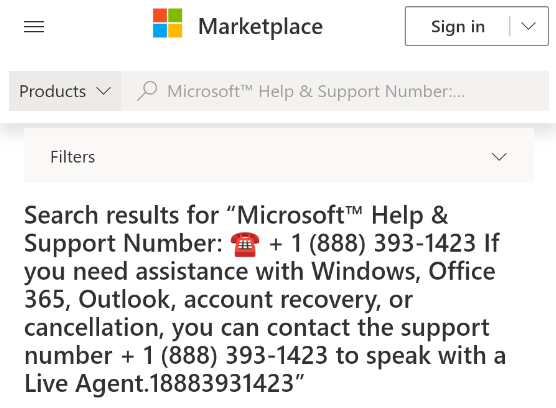Focus the Microsoft Help & Support search field
Screen dimensions: 556x408
pos(335,91)
